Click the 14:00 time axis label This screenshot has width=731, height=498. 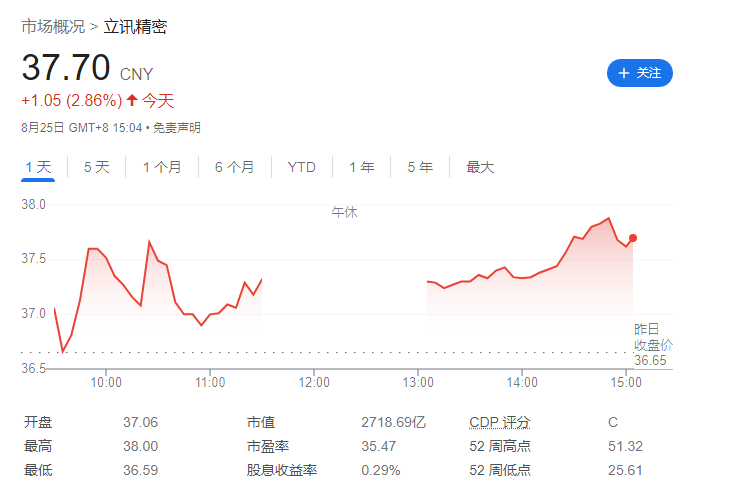click(x=522, y=382)
